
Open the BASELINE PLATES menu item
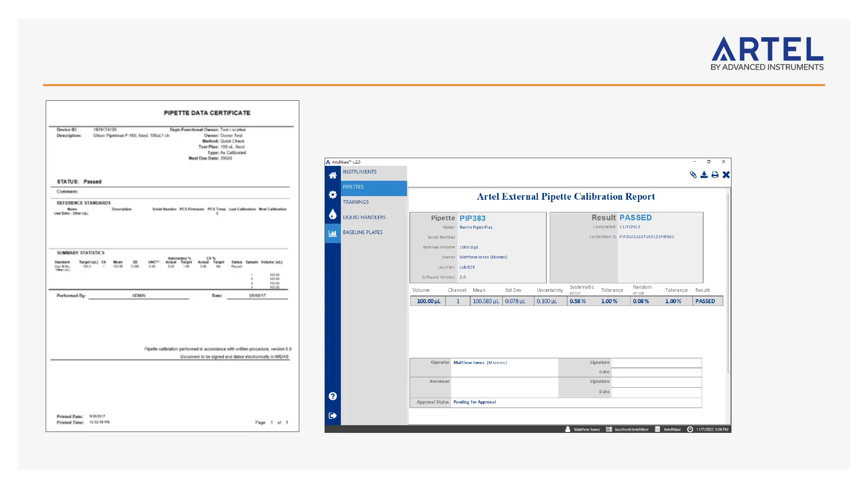[x=374, y=232]
